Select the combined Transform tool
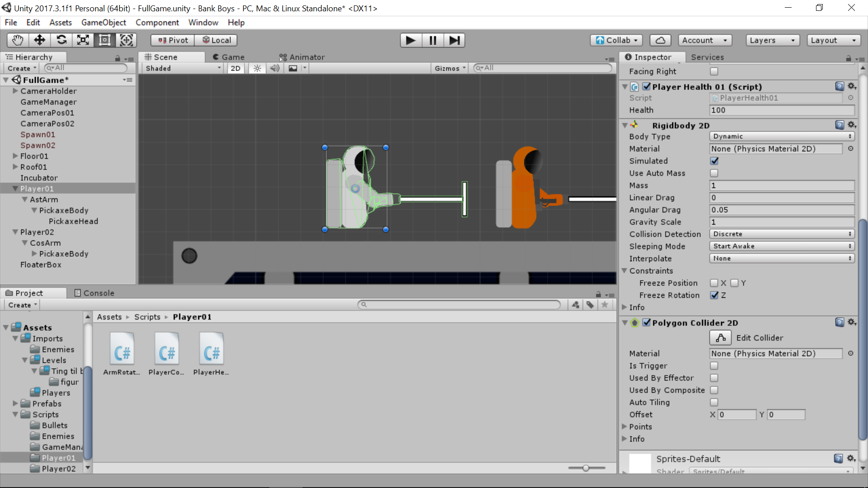Viewport: 868px width, 488px height. [x=127, y=40]
